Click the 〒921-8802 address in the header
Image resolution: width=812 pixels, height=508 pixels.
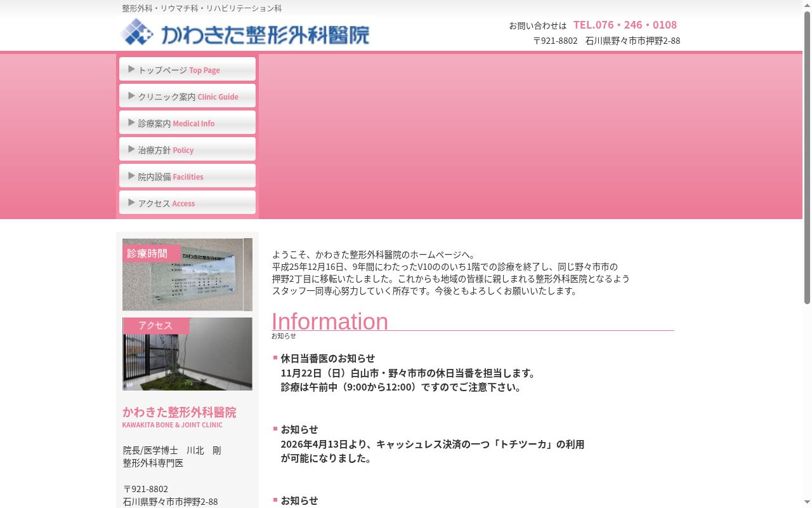[x=606, y=41]
